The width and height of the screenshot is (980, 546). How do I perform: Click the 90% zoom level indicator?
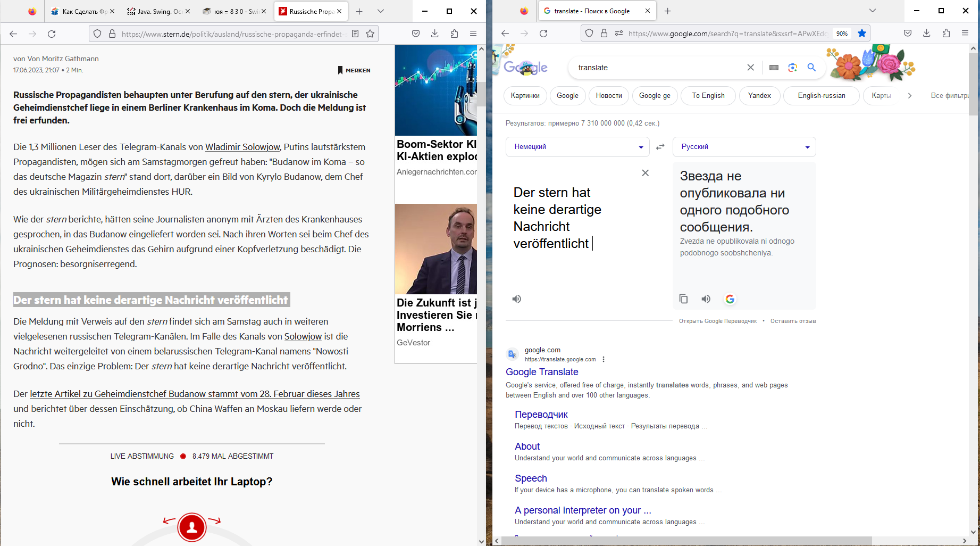(842, 34)
